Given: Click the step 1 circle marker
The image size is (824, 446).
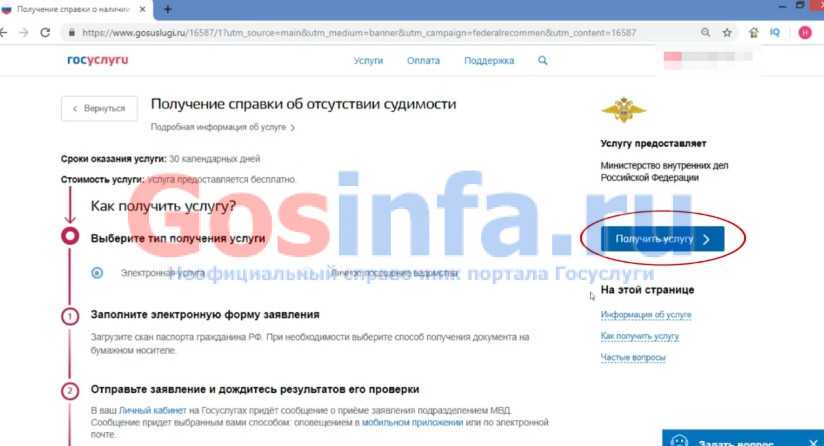Looking at the screenshot, I should coord(70,316).
